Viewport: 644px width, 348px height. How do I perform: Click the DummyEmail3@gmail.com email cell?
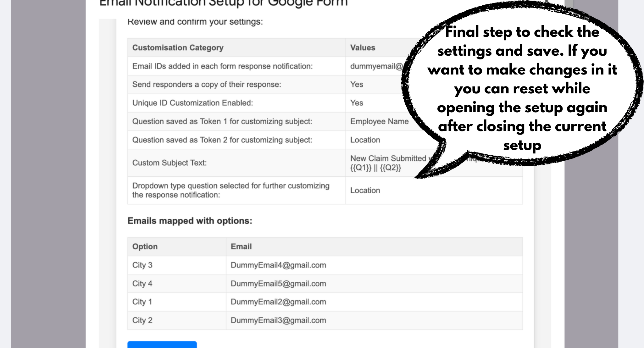click(278, 321)
